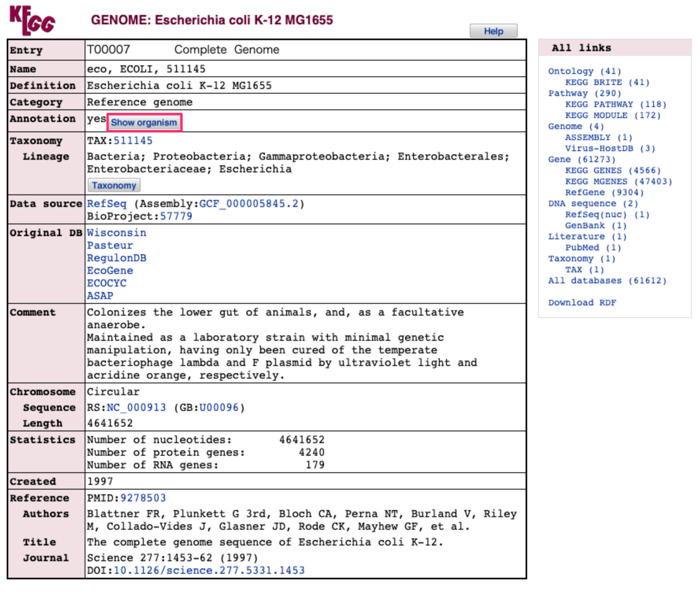Click the Show organism button

pyautogui.click(x=144, y=122)
